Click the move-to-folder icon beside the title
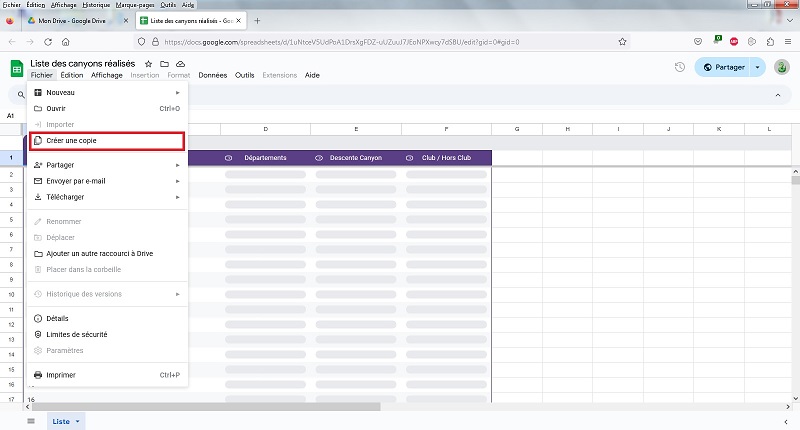The width and height of the screenshot is (800, 430). (164, 64)
